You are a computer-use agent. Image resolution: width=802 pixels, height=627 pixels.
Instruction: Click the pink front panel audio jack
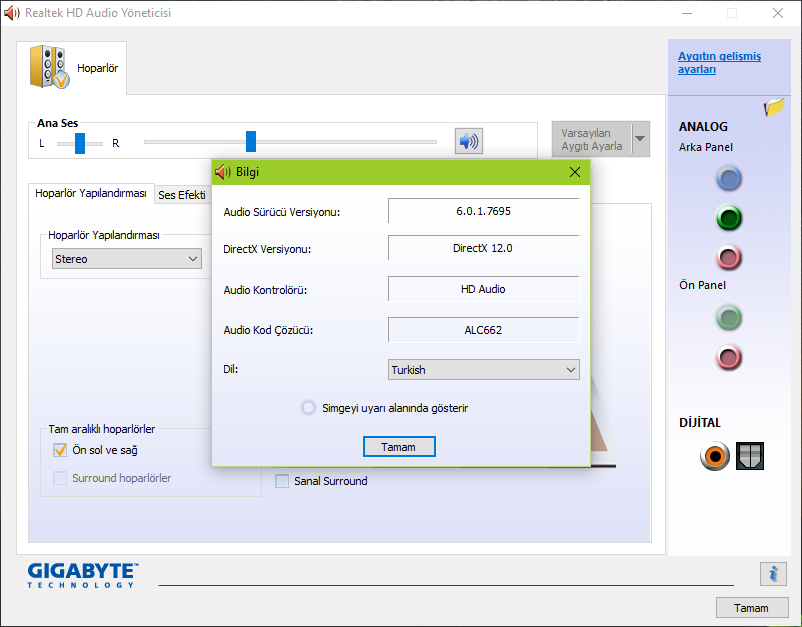(x=729, y=357)
